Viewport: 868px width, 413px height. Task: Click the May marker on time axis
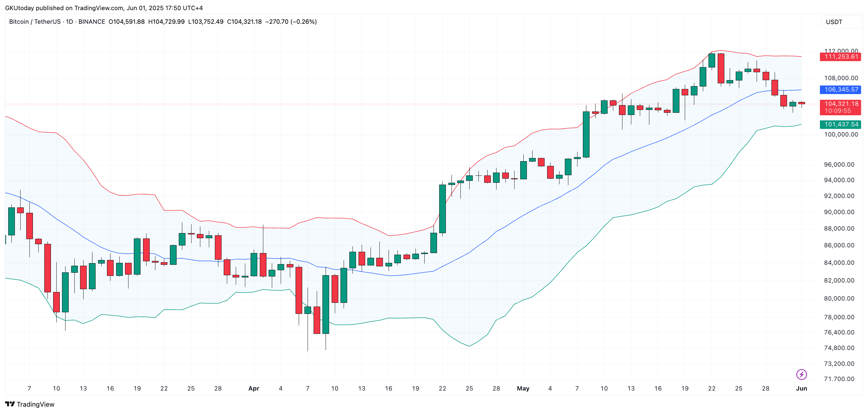click(x=523, y=388)
